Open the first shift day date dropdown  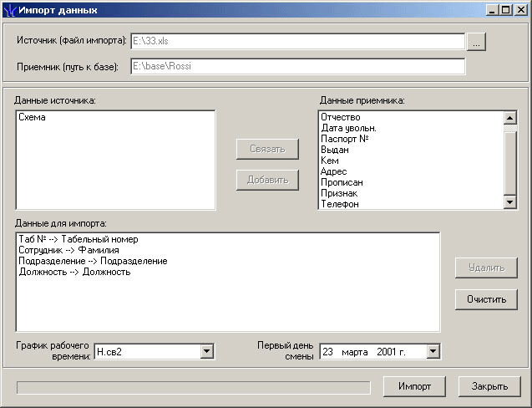[x=433, y=351]
